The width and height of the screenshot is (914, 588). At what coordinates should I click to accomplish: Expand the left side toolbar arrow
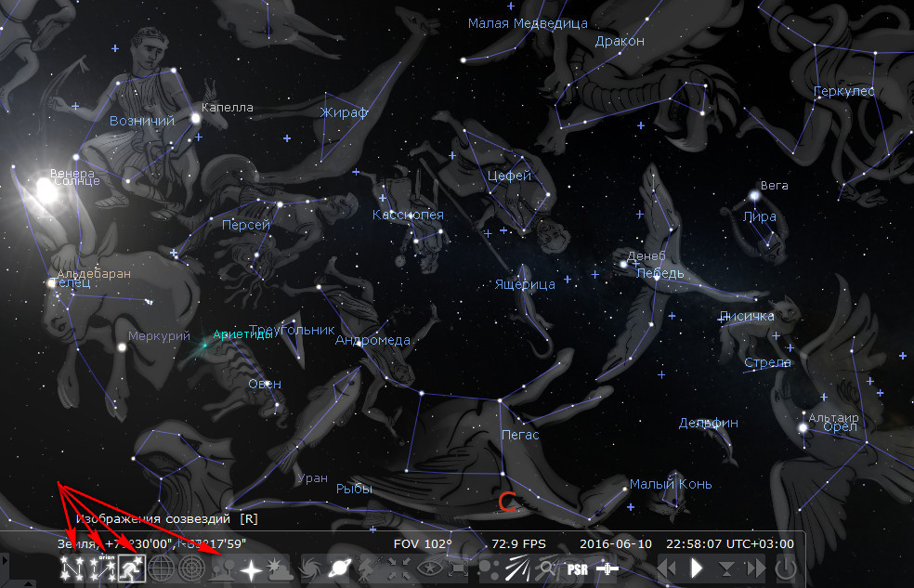pyautogui.click(x=5, y=561)
